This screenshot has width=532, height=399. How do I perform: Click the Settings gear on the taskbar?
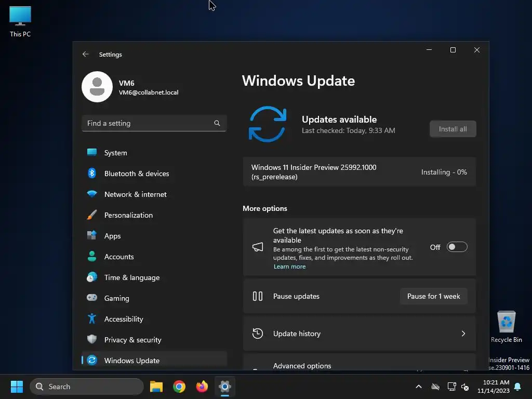pyautogui.click(x=224, y=387)
